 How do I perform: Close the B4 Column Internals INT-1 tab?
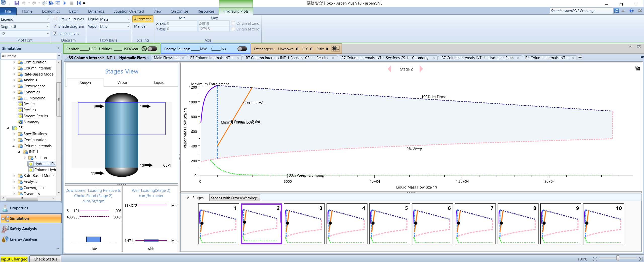tap(573, 58)
